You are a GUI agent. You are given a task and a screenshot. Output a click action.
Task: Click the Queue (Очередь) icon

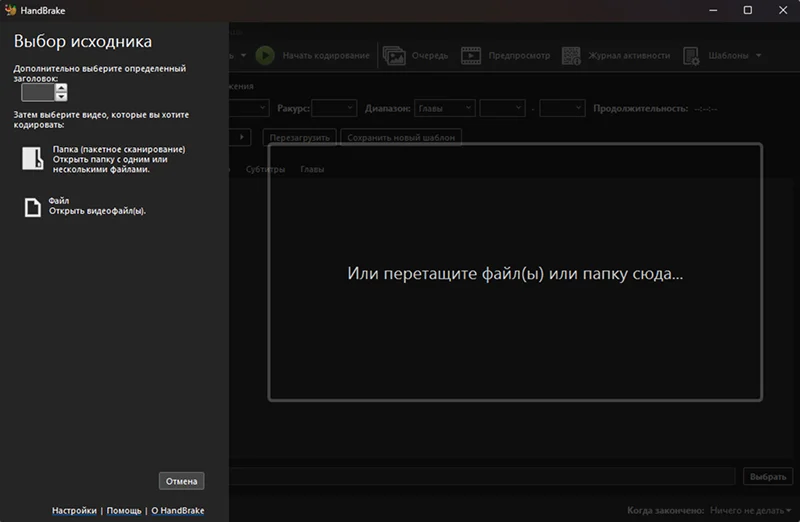[394, 56]
